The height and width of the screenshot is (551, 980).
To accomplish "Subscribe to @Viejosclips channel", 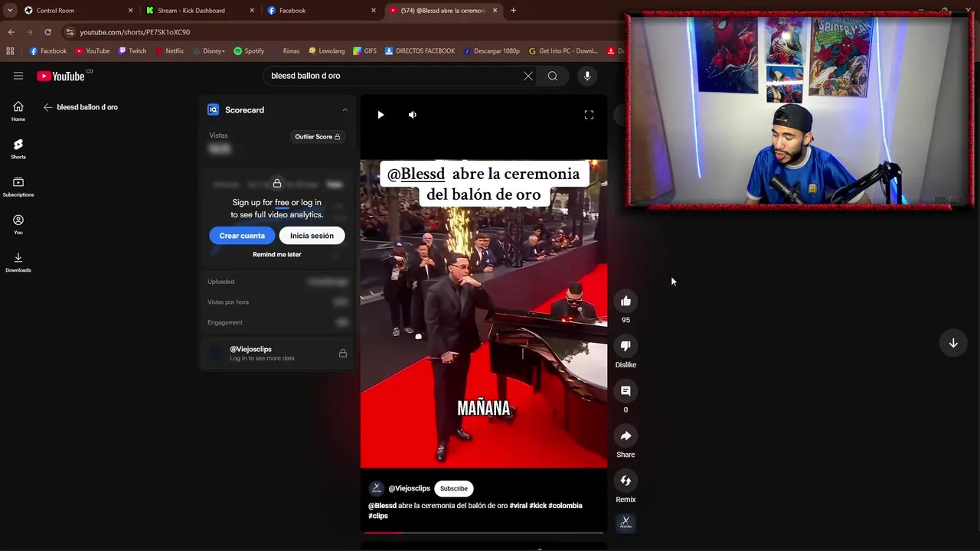I will click(x=454, y=488).
